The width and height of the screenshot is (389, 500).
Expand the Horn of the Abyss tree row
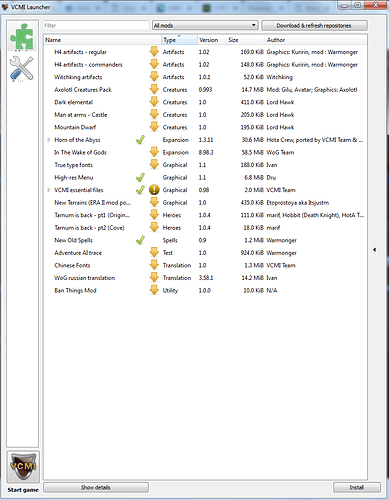tap(49, 140)
